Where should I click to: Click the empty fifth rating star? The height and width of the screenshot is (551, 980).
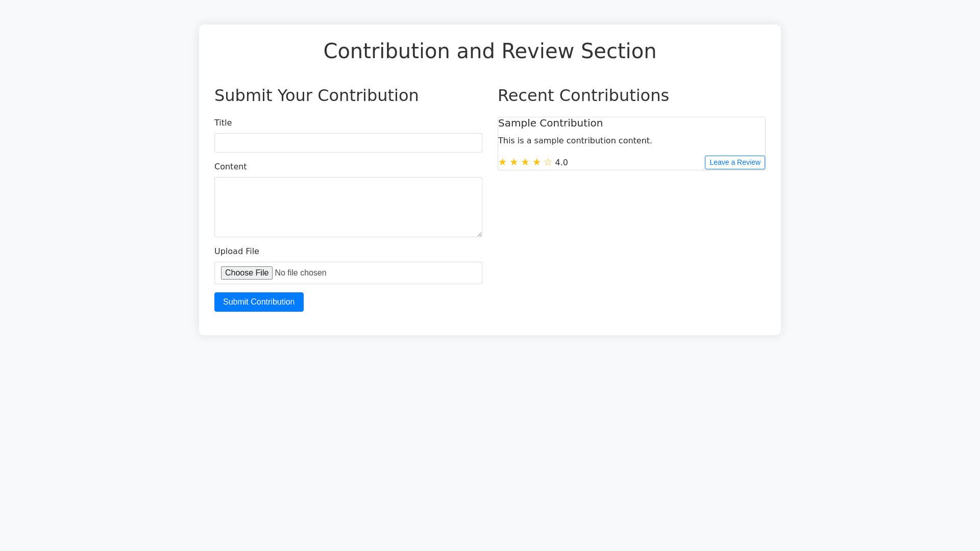[548, 162]
